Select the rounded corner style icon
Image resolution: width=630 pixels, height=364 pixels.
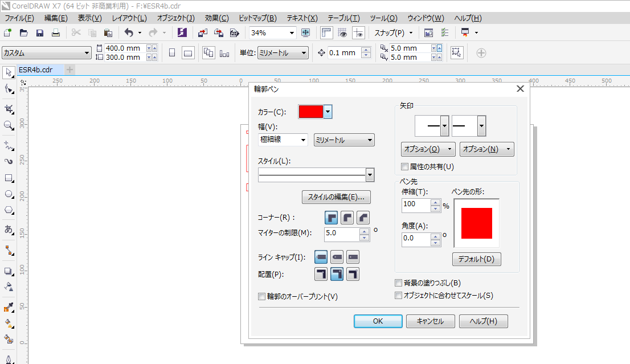[347, 218]
